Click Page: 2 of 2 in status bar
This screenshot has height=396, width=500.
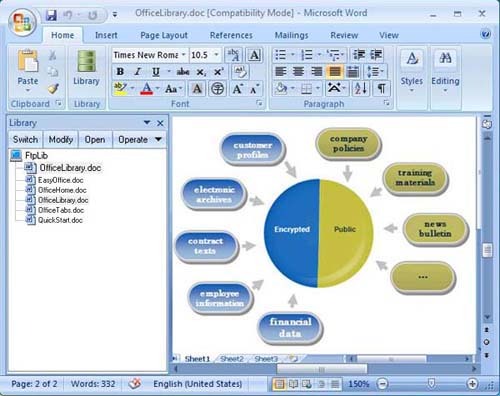[x=34, y=384]
